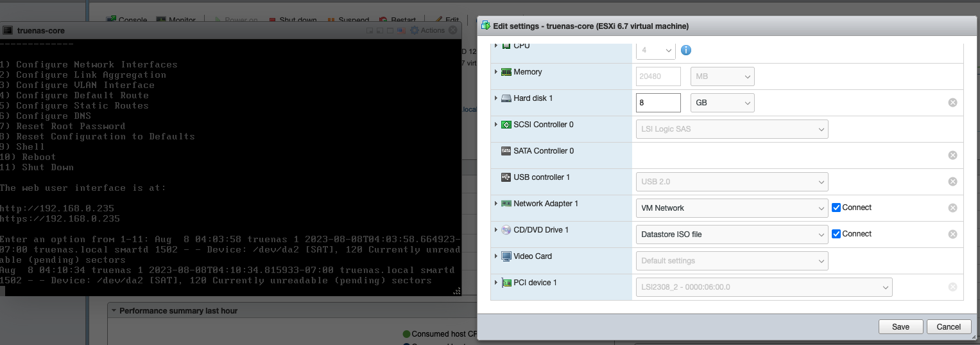This screenshot has width=980, height=345.
Task: Click the Edit settings dialog title icon
Action: [x=485, y=26]
